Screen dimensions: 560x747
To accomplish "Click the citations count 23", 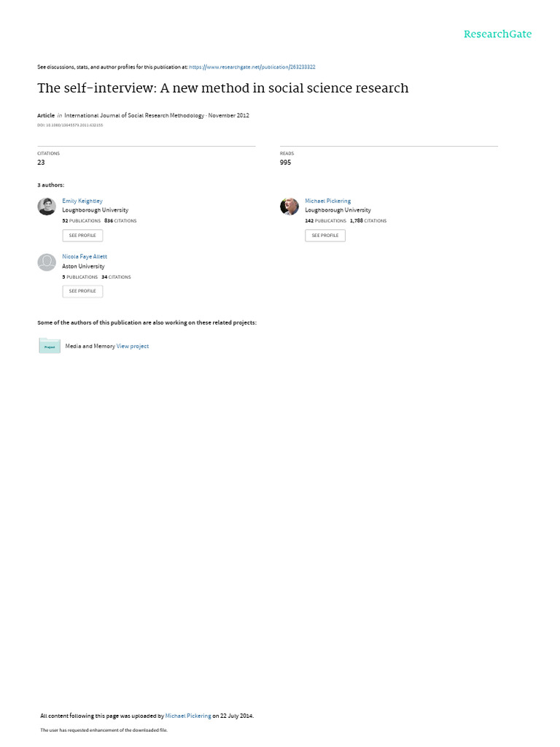I will tap(41, 163).
